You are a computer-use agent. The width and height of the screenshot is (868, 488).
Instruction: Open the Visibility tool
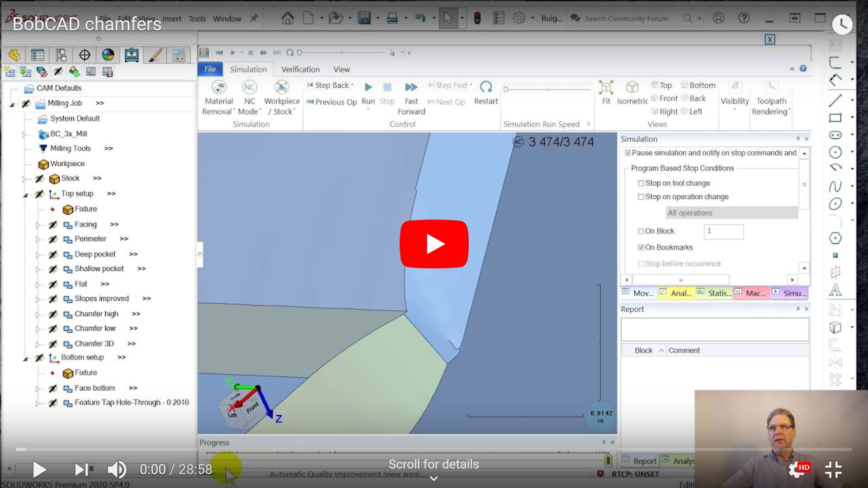coord(735,87)
